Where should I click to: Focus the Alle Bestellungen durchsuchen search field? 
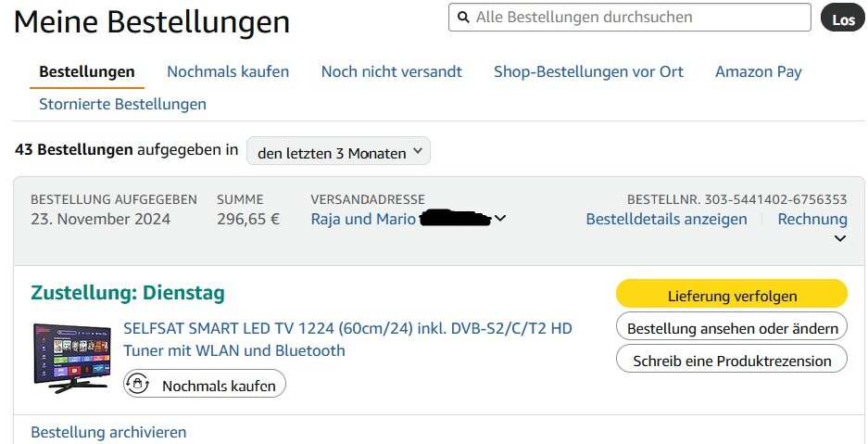click(x=630, y=18)
